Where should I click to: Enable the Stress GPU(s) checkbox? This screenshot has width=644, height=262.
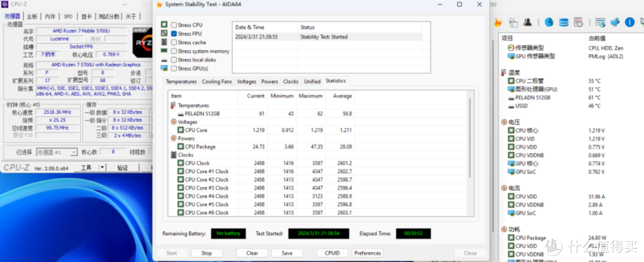coord(174,68)
